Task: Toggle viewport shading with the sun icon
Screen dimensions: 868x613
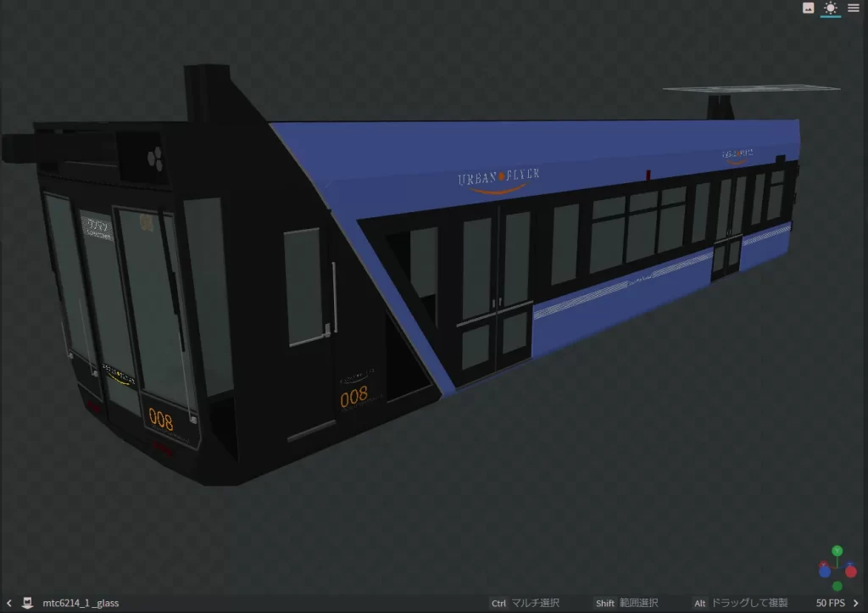Action: (830, 8)
